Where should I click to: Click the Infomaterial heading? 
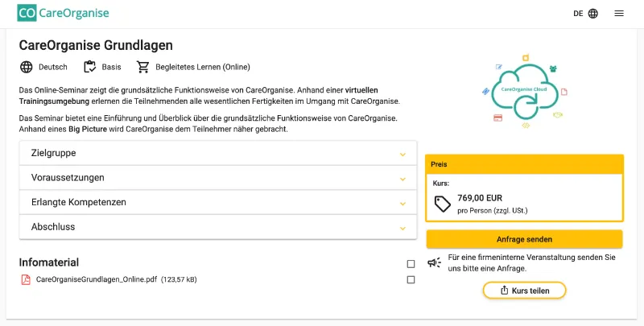point(49,262)
